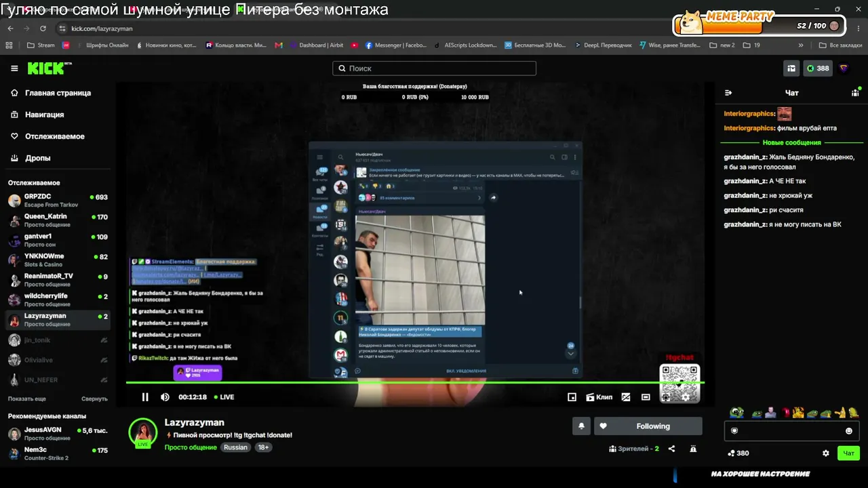Collapse the chat panel with arrow icon

coord(728,93)
